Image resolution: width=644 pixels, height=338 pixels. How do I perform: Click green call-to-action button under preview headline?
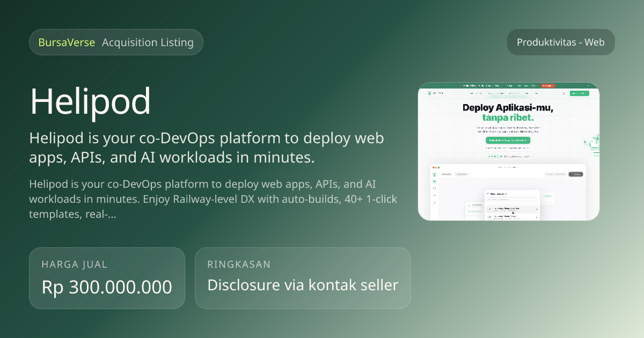click(x=508, y=140)
